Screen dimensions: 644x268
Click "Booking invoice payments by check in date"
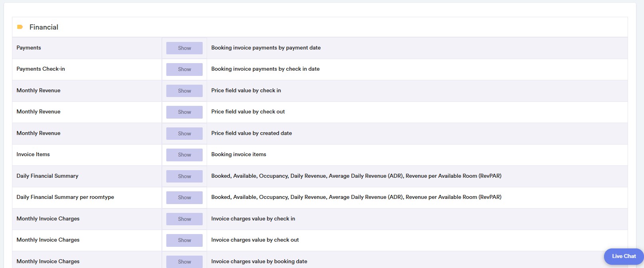click(265, 69)
